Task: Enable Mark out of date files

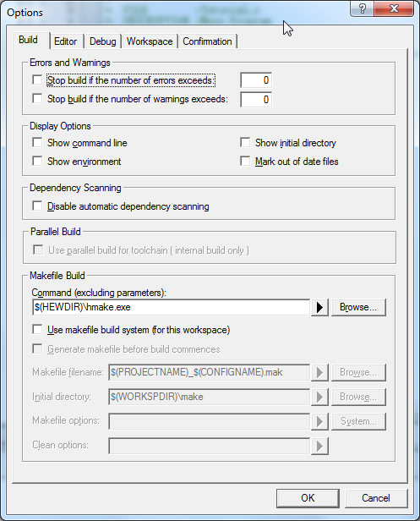Action: (245, 162)
